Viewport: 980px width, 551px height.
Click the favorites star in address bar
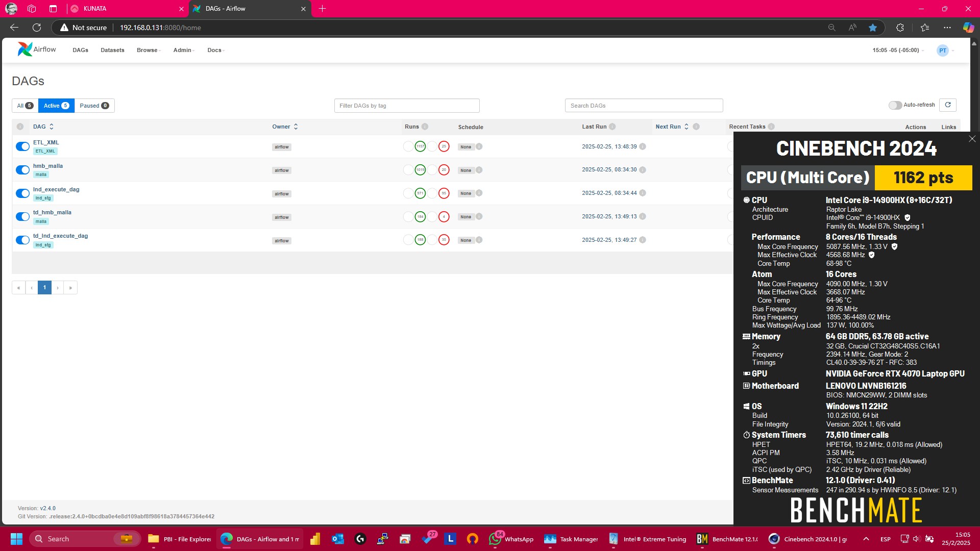point(873,28)
